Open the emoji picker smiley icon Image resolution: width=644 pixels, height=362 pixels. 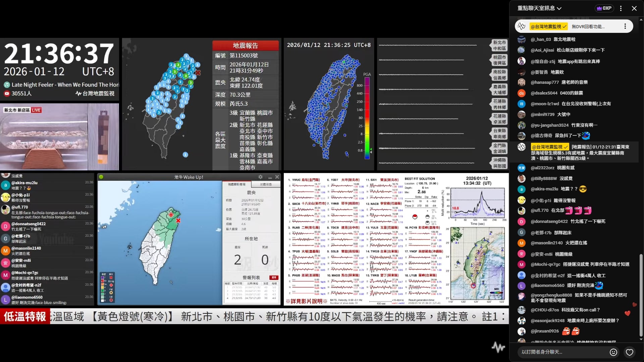(x=613, y=352)
